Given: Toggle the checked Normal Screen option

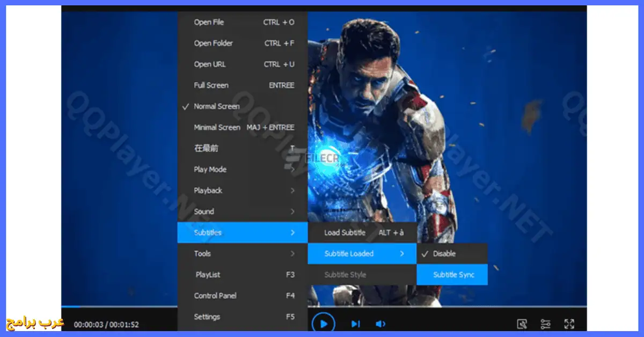Looking at the screenshot, I should pyautogui.click(x=243, y=106).
